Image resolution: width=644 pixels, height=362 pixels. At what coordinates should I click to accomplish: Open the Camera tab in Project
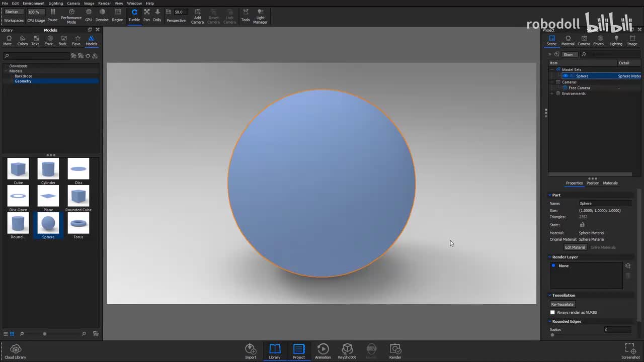[x=584, y=41]
